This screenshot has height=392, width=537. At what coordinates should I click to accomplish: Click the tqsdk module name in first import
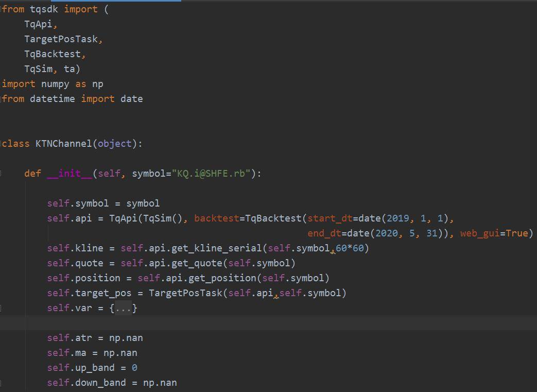click(44, 9)
